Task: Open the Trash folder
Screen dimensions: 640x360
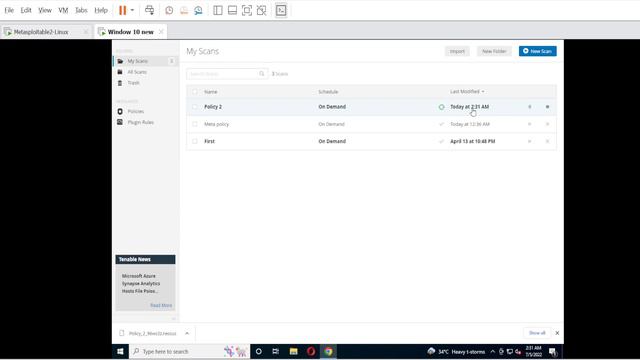Action: [133, 83]
